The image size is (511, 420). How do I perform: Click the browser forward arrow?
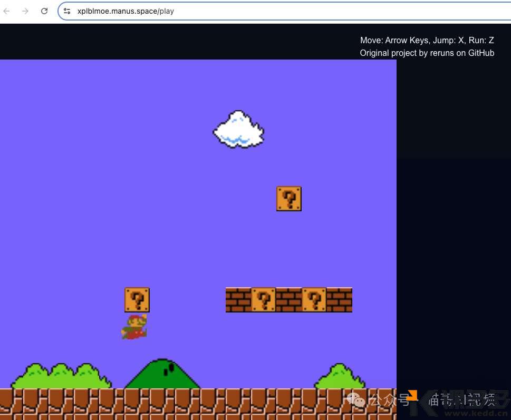click(25, 11)
